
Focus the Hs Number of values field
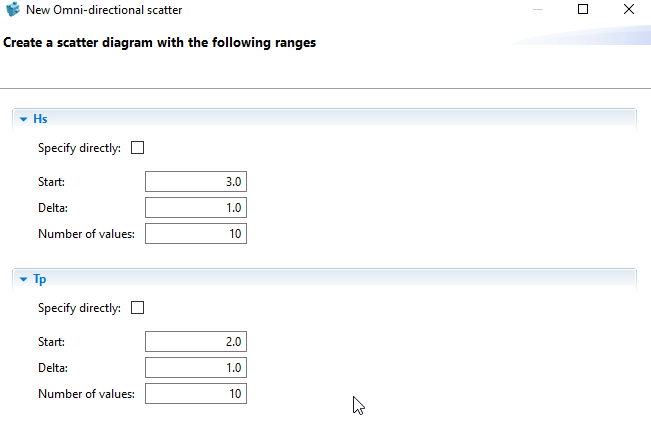196,234
